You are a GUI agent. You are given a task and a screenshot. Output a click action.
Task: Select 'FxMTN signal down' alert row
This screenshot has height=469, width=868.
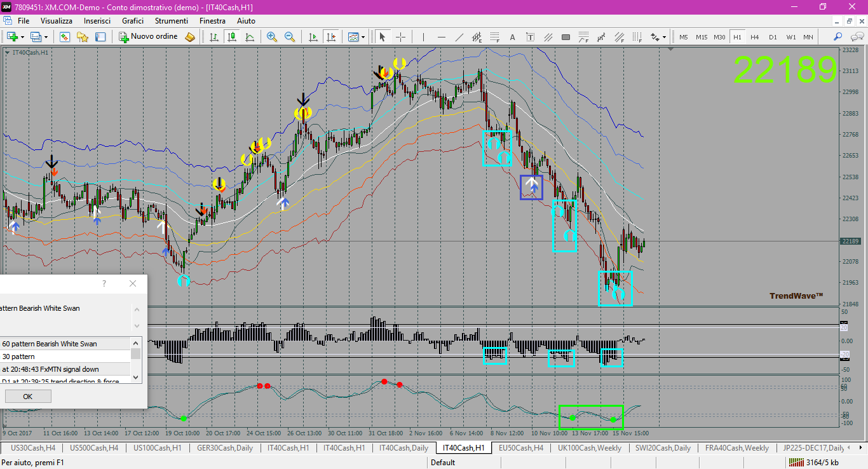coord(65,369)
